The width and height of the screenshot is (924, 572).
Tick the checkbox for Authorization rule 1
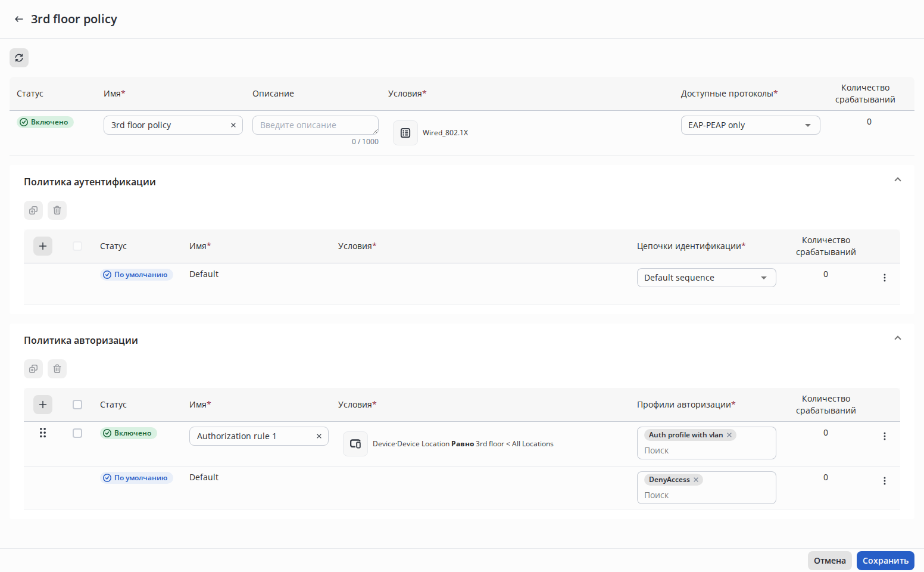(77, 433)
